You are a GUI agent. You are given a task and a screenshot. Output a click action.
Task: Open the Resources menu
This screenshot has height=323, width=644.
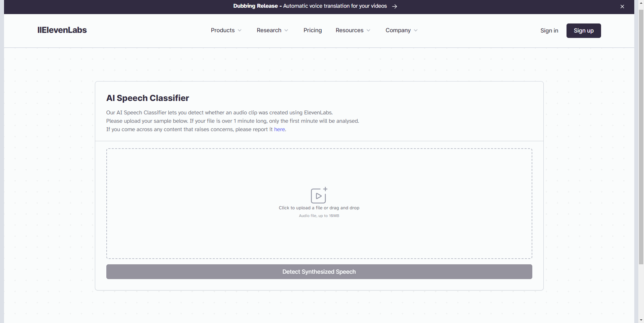(x=353, y=31)
